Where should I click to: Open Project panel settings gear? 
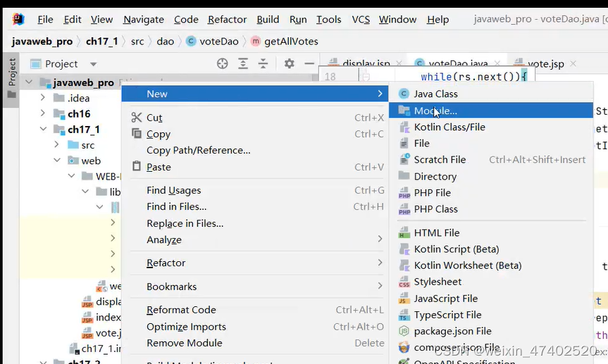290,63
